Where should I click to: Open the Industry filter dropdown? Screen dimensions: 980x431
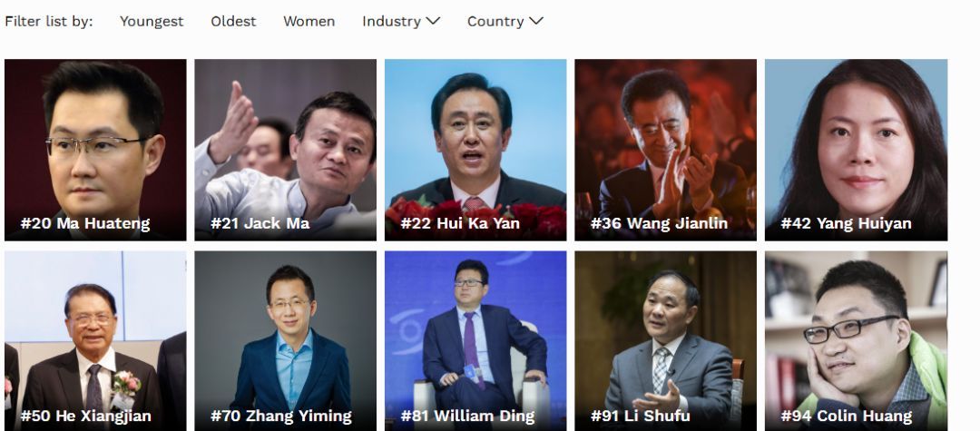coord(401,21)
